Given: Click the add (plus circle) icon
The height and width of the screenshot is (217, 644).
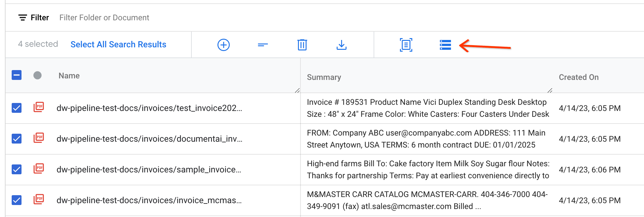Looking at the screenshot, I should tap(223, 45).
